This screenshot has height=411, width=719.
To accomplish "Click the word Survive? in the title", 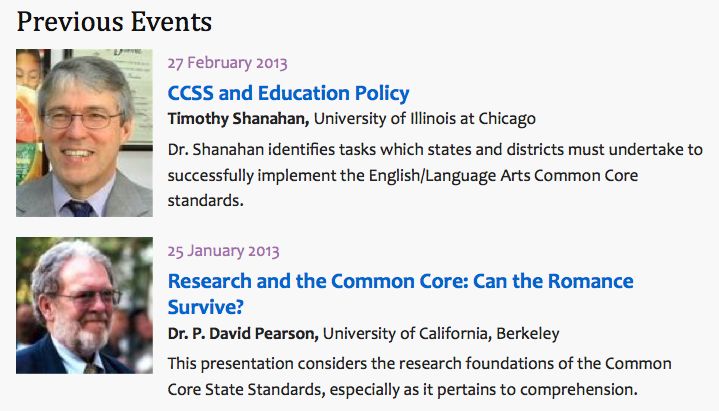I will coord(205,307).
